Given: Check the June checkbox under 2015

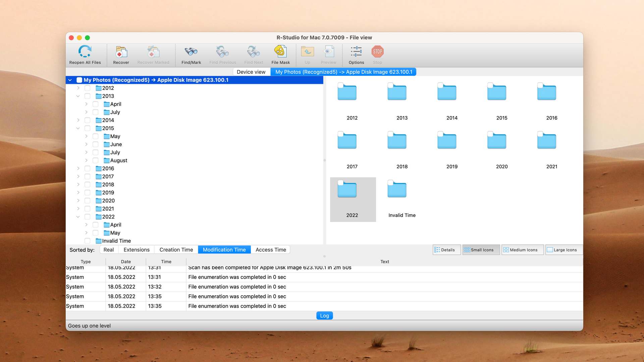Looking at the screenshot, I should 95,144.
